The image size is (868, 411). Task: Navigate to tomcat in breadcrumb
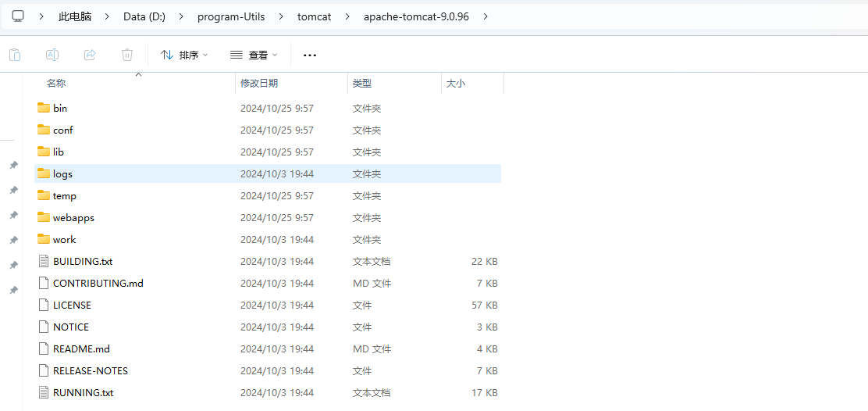coord(314,16)
